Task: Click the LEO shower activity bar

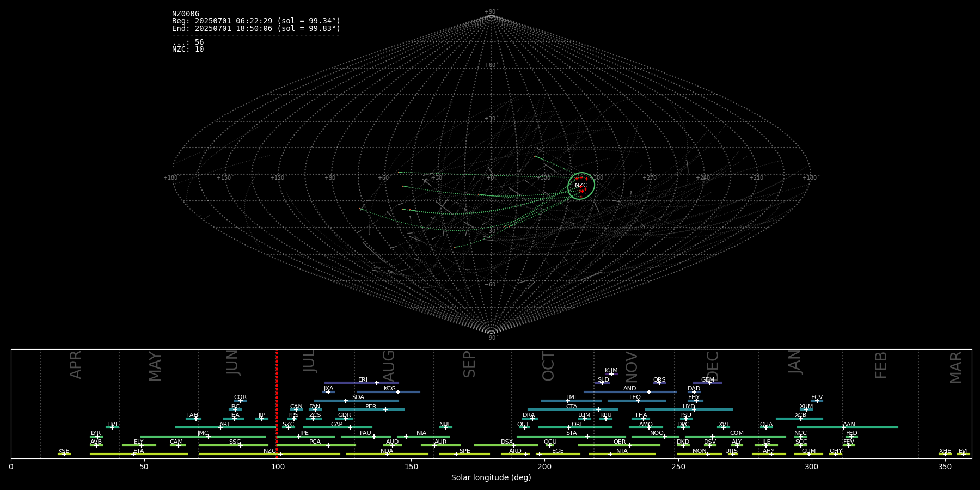Action: [636, 401]
